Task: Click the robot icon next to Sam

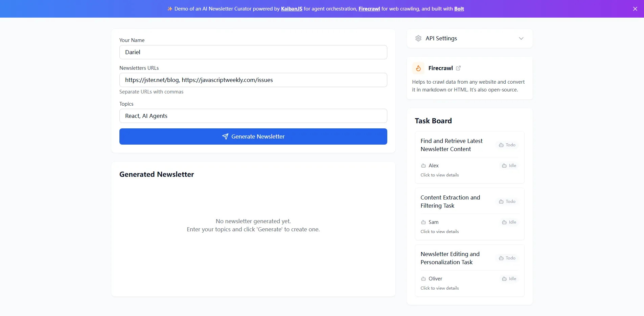Action: coord(423,222)
